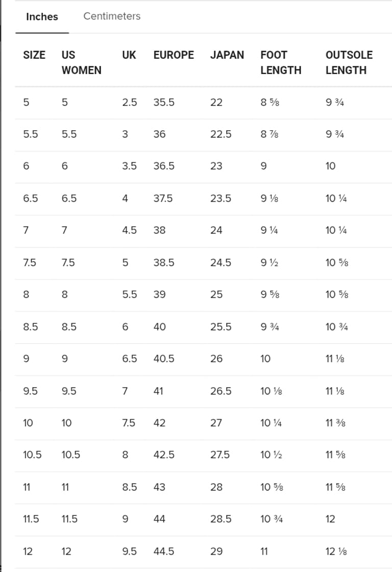Select Europe size 35.5 cell
The width and height of the screenshot is (392, 572).
pos(164,102)
